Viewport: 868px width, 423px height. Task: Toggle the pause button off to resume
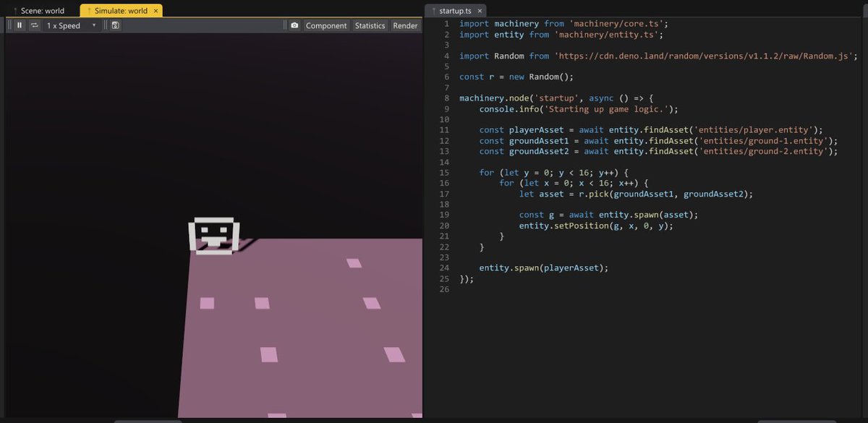pyautogui.click(x=20, y=25)
